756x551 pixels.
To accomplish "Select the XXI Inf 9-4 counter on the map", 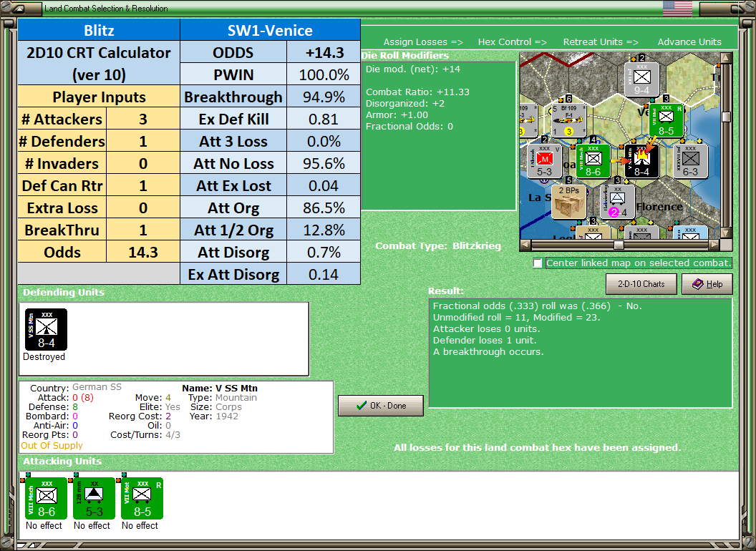I will tap(641, 79).
